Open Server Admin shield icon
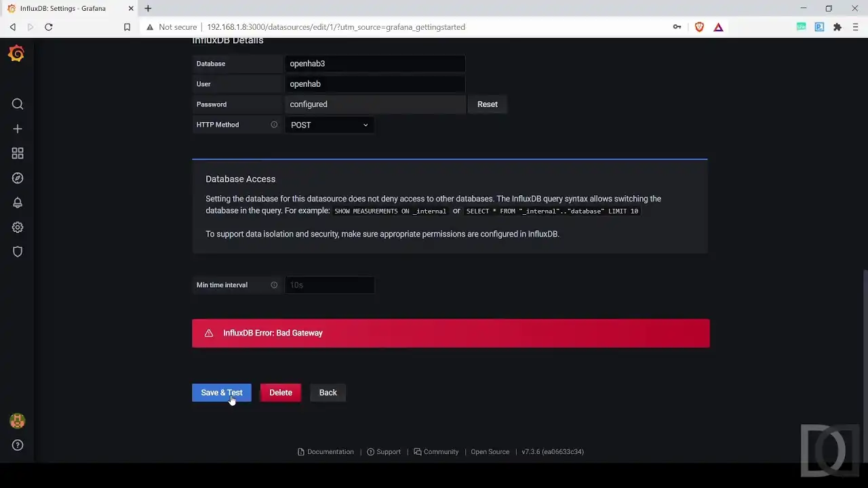868x488 pixels. [18, 251]
